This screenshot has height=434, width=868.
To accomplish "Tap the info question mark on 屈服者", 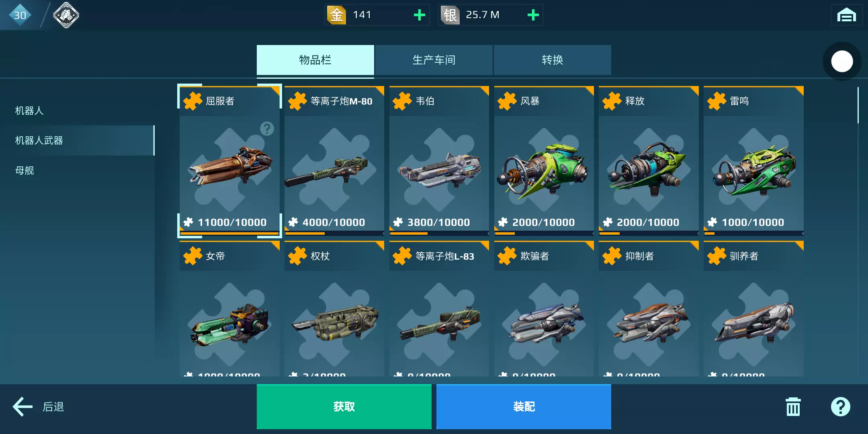I will [267, 129].
